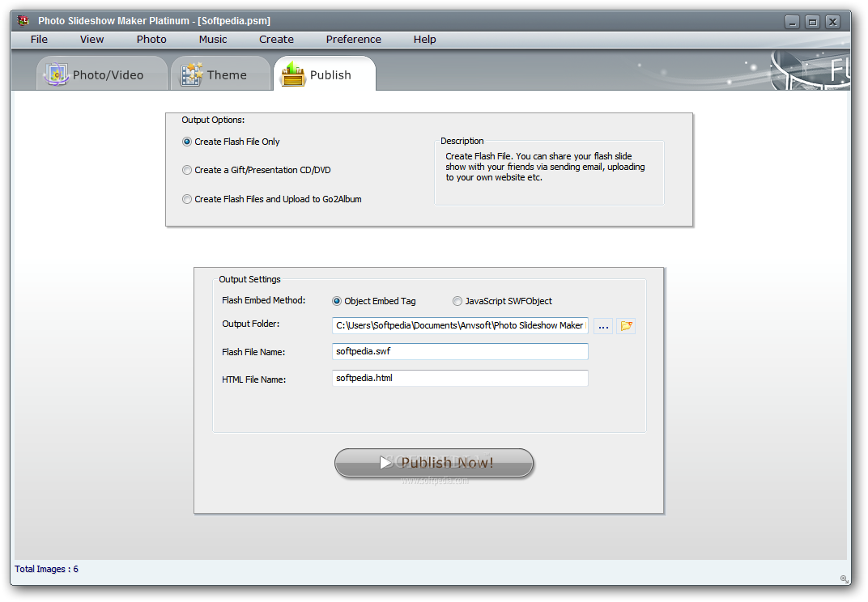The width and height of the screenshot is (868, 602).
Task: Open the Create menu
Action: tap(276, 40)
